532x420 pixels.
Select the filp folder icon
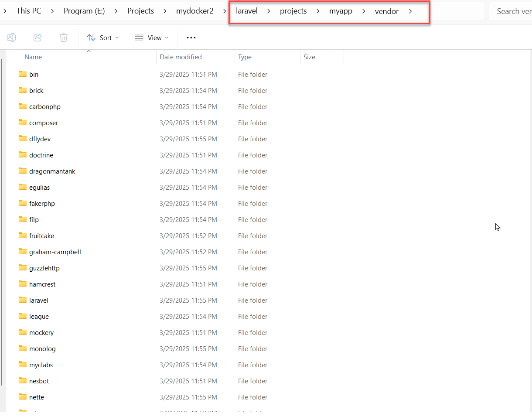click(x=23, y=219)
